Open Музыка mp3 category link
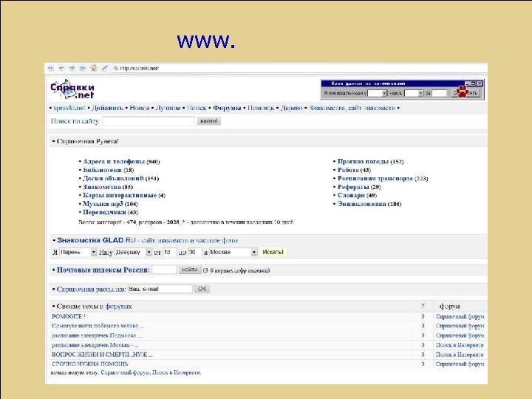532x399 pixels. [x=103, y=204]
